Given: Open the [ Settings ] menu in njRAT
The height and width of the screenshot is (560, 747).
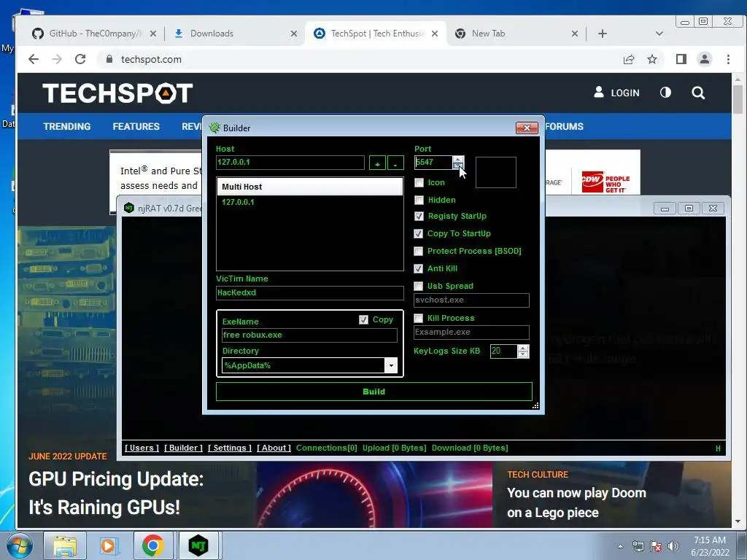Looking at the screenshot, I should coord(230,448).
